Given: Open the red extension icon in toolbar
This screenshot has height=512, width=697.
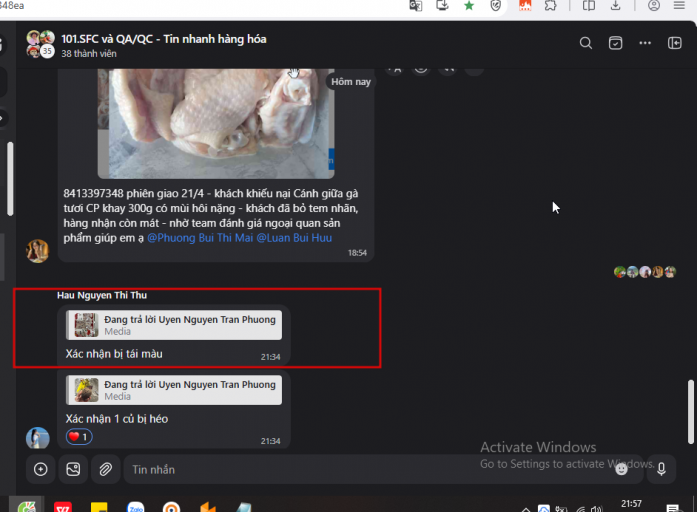Looking at the screenshot, I should tap(525, 6).
